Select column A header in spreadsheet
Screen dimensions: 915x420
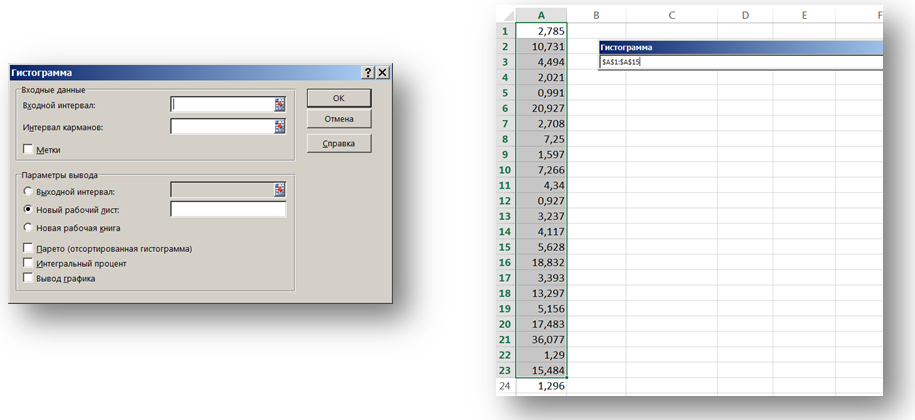540,15
